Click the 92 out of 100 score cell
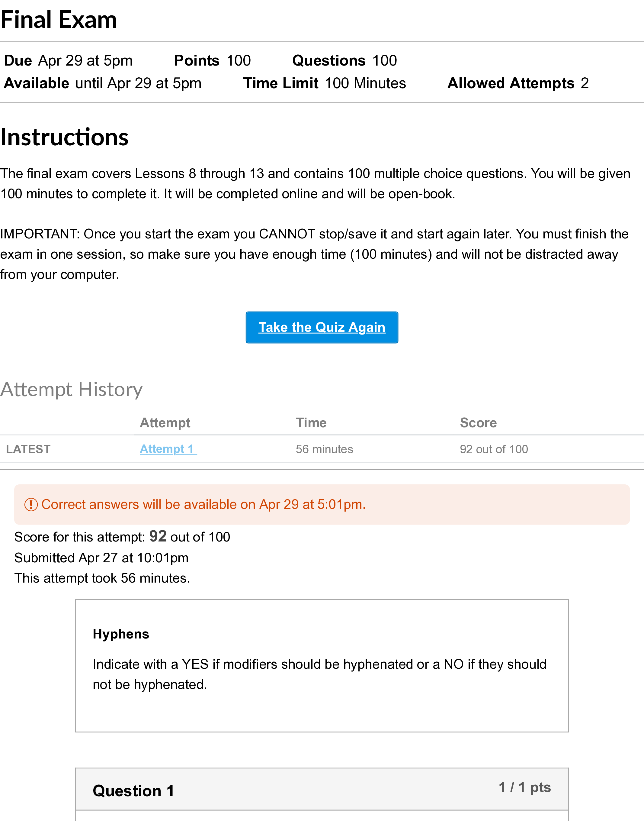Viewport: 644px width, 821px height. pyautogui.click(x=494, y=449)
